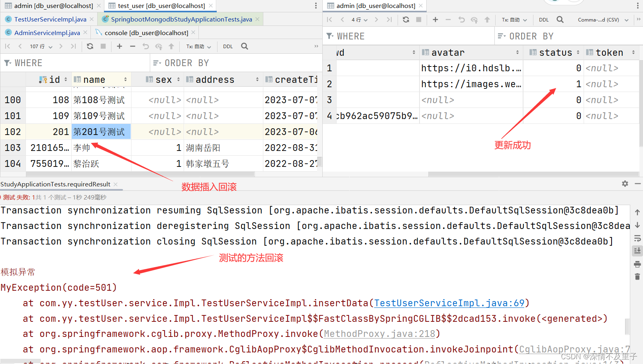Print the console output

637,264
